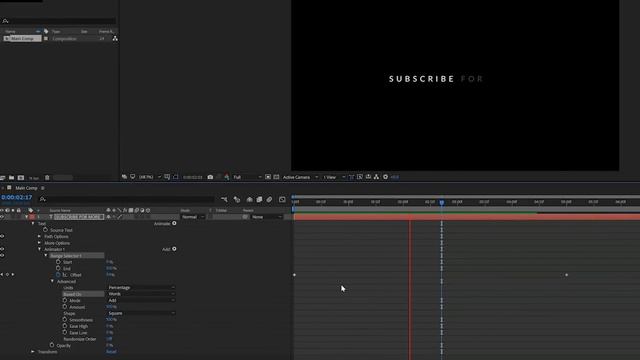
Task: Click Show Channel color icon under viewer
Action: pyautogui.click(x=227, y=177)
